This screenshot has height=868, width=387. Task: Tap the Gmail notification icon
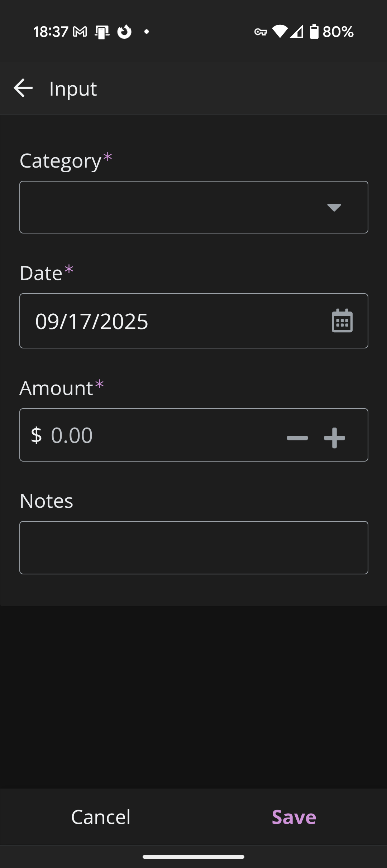[80, 32]
